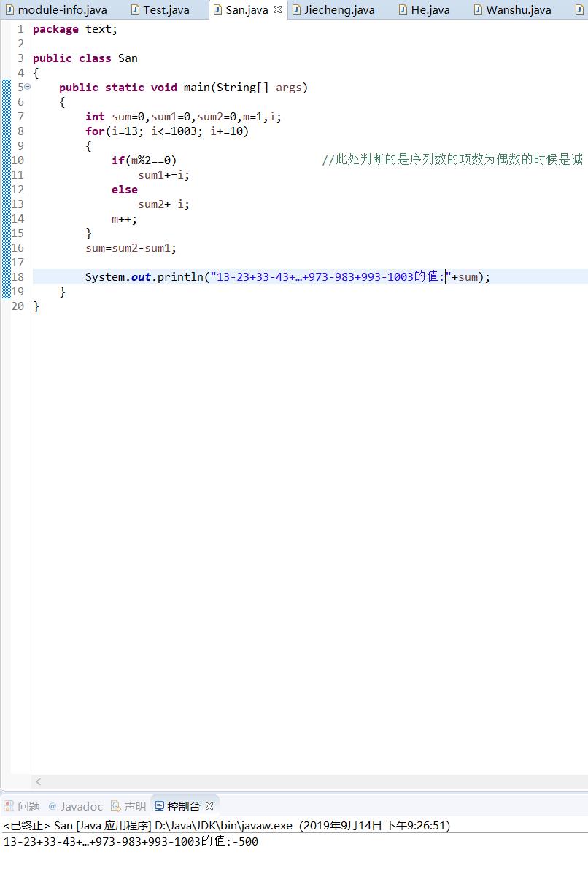This screenshot has width=588, height=882.
Task: Click the green comment on line 10
Action: pyautogui.click(x=452, y=160)
